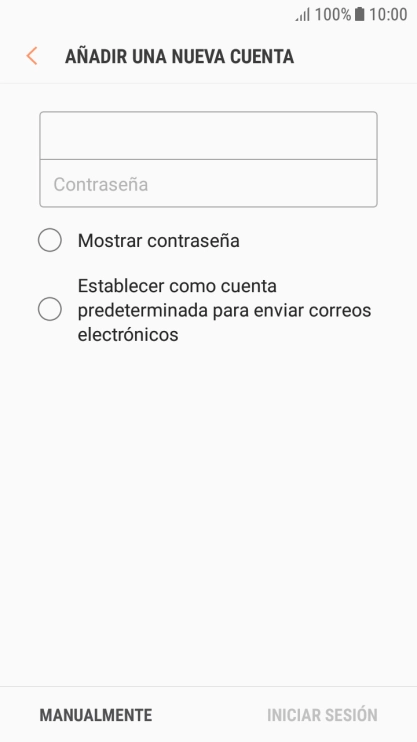Go back using the orange arrow
417x742 pixels.
point(32,56)
